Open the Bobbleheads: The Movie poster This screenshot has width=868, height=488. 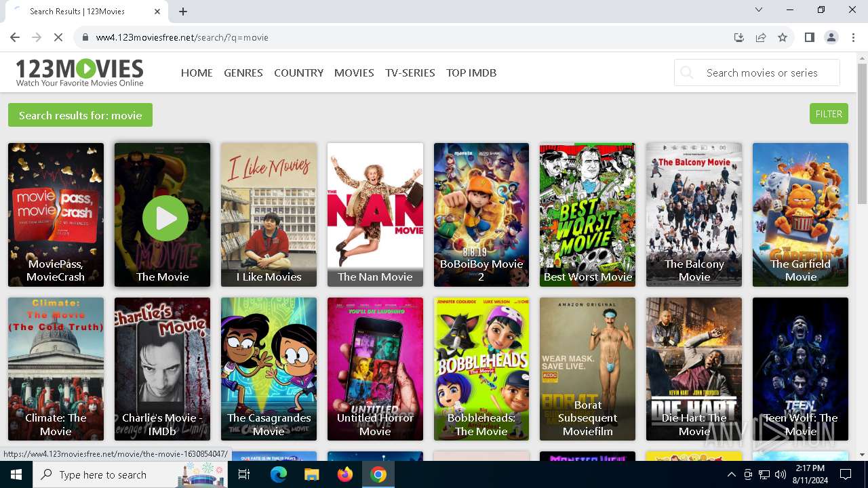[481, 369]
